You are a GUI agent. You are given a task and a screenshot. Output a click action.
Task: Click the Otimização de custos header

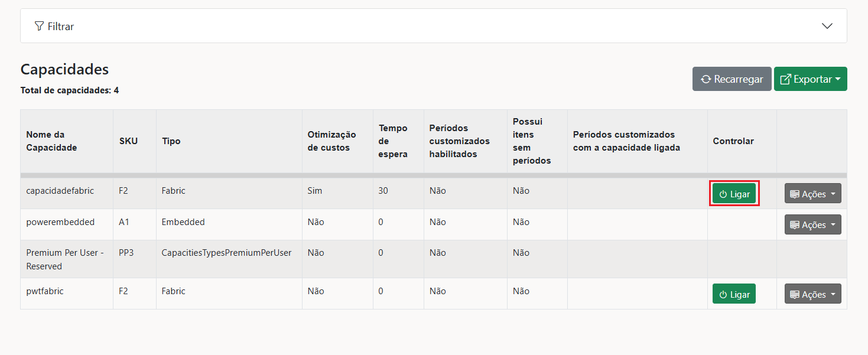(x=331, y=141)
